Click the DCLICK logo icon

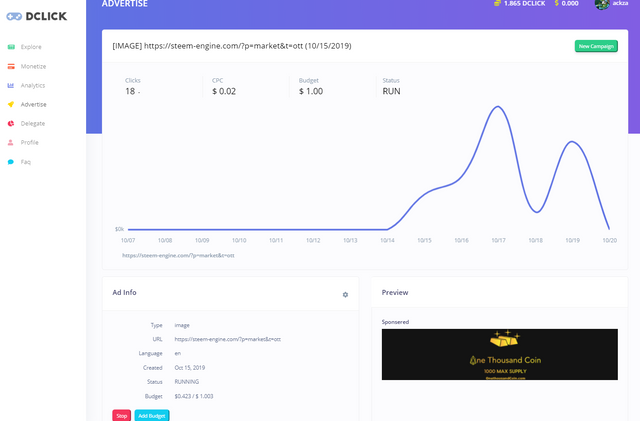pos(14,16)
